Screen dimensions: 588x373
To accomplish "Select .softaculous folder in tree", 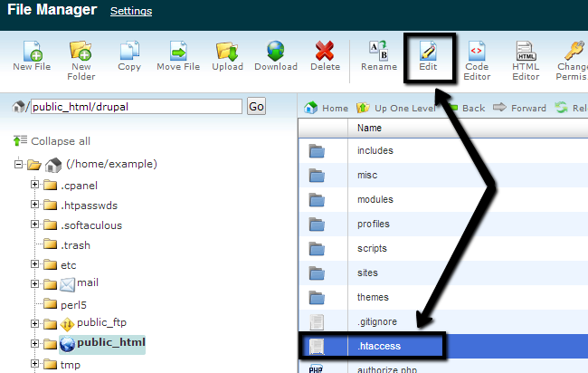I will [x=91, y=225].
